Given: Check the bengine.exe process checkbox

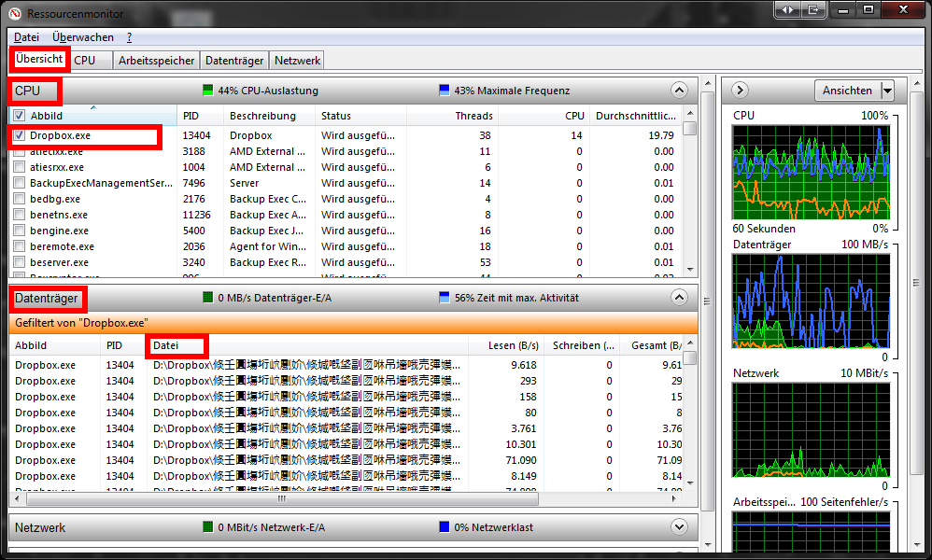Looking at the screenshot, I should (x=20, y=231).
